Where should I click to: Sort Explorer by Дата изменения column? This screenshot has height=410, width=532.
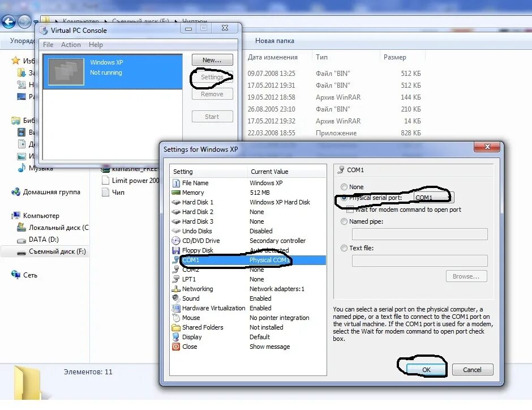(272, 57)
